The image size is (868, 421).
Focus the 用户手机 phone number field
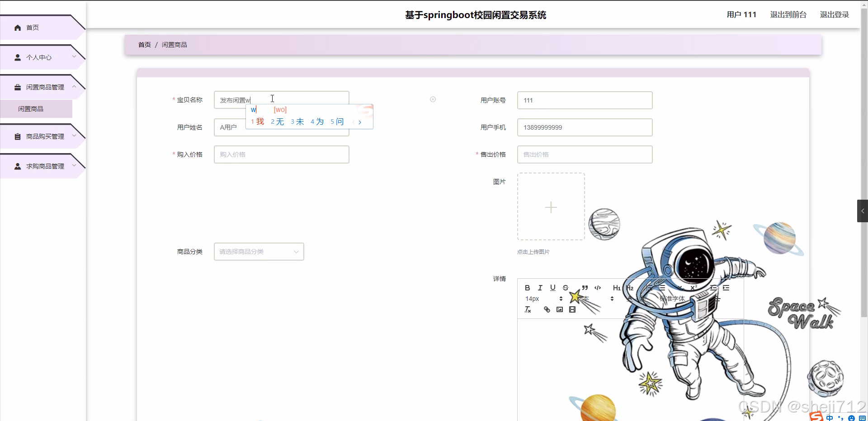(x=585, y=127)
